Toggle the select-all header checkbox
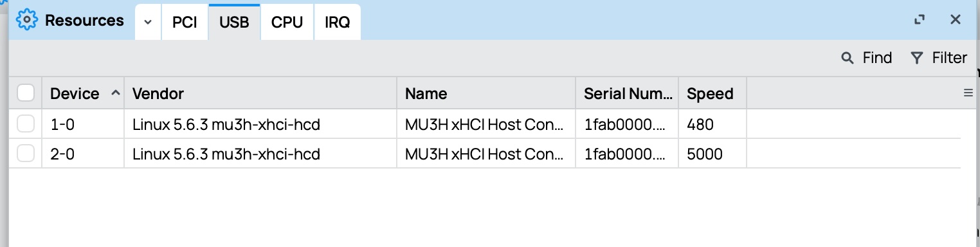The image size is (980, 247). [26, 93]
